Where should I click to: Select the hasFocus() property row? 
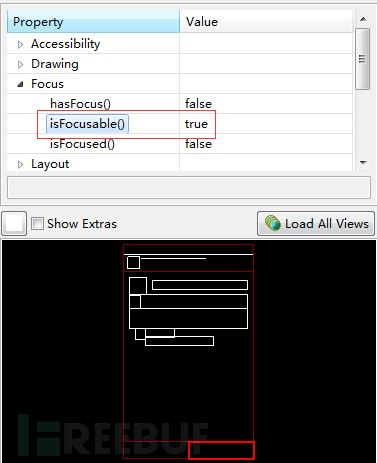(180, 104)
